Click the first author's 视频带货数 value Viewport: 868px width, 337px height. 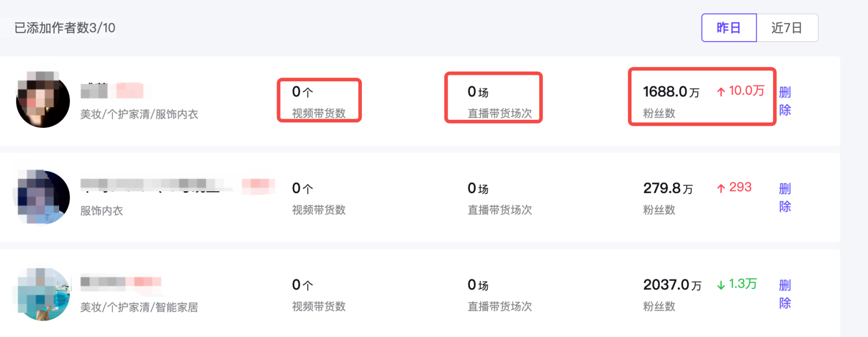tap(303, 92)
